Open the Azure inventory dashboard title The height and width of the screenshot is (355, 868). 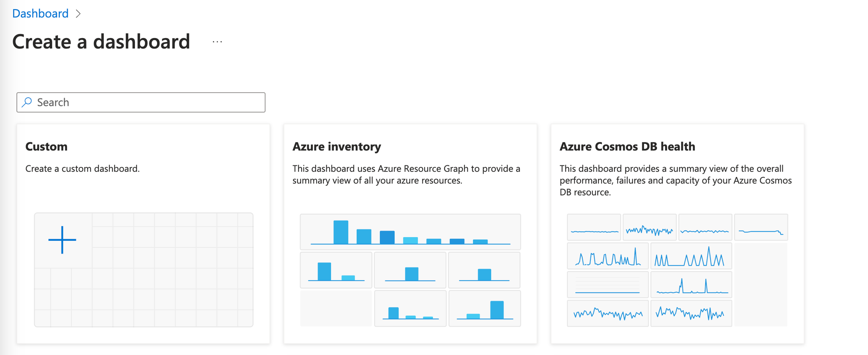[337, 146]
